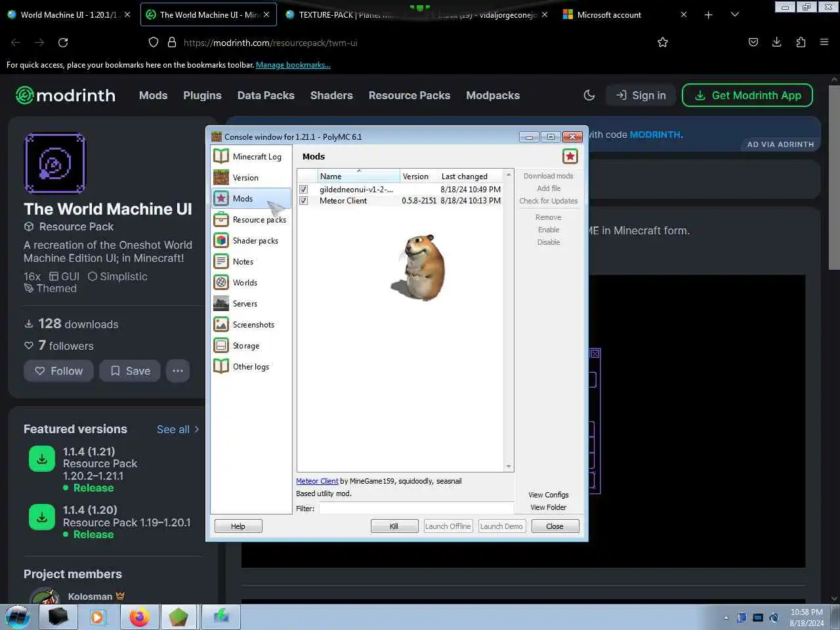Open the Screenshots page
Screen dimensions: 840x630
point(251,324)
